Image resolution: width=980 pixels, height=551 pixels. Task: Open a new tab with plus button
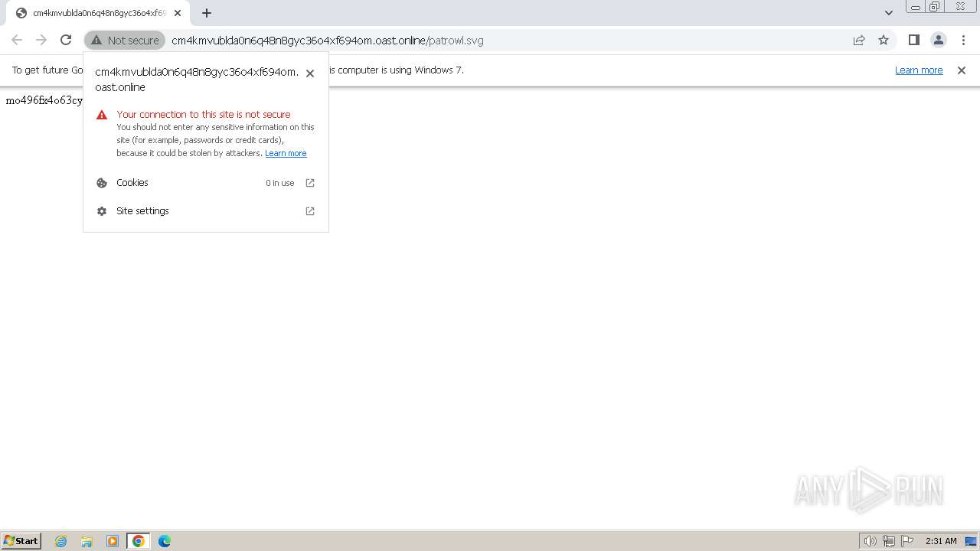[x=207, y=13]
